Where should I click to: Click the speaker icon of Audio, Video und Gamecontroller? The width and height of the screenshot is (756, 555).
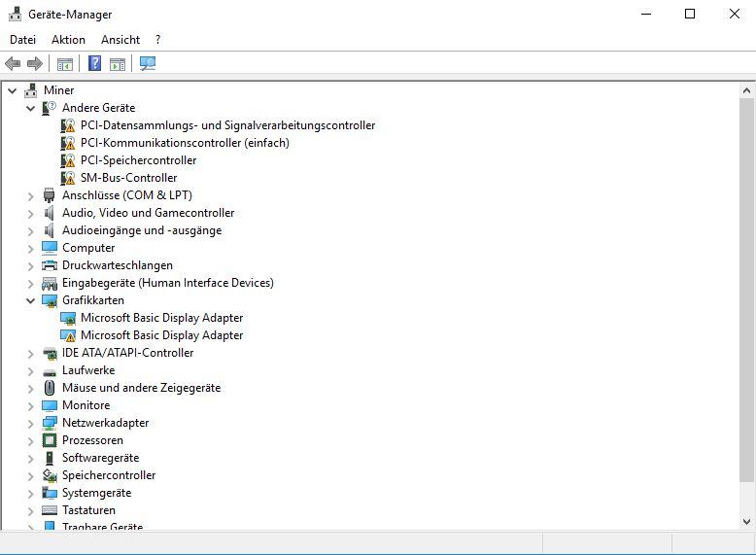coord(50,213)
